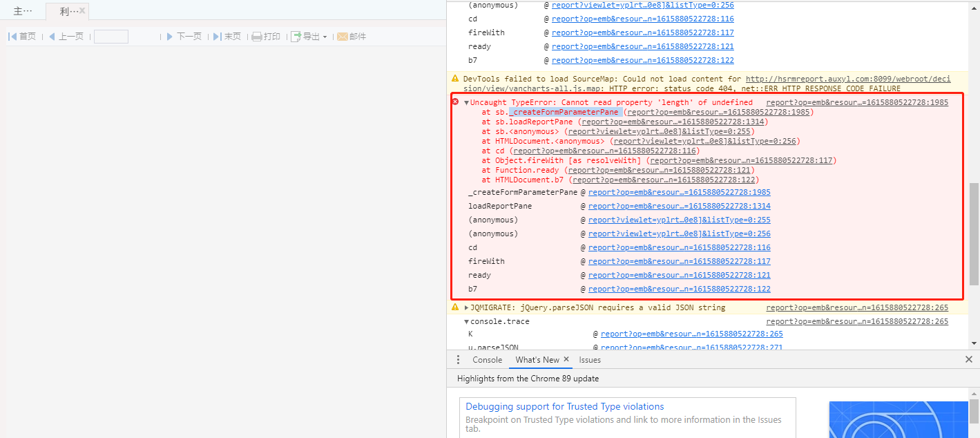Select the What's New drawer tab
The width and height of the screenshot is (980, 438).
point(537,360)
